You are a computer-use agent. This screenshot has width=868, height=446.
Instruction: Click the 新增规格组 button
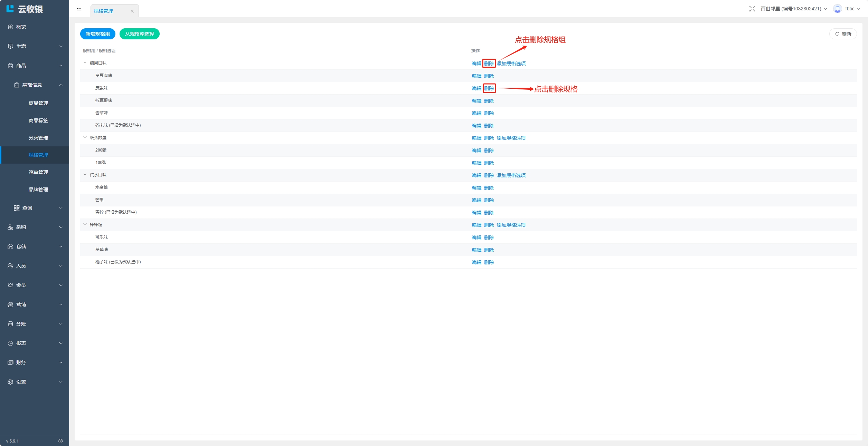point(98,34)
